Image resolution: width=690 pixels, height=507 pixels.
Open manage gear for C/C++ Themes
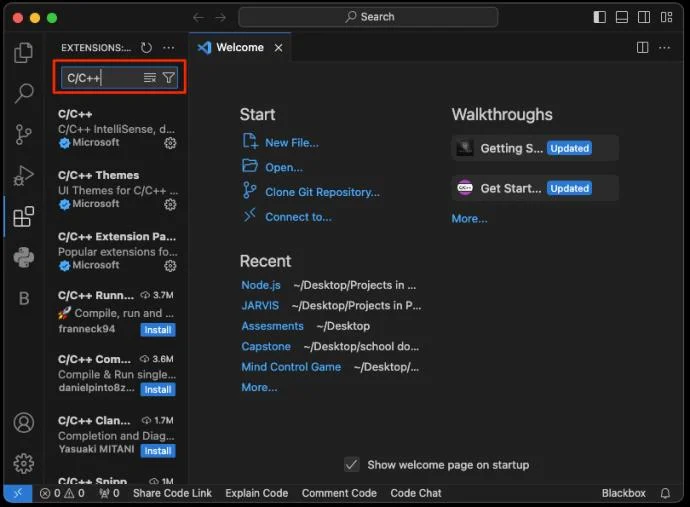click(x=170, y=205)
